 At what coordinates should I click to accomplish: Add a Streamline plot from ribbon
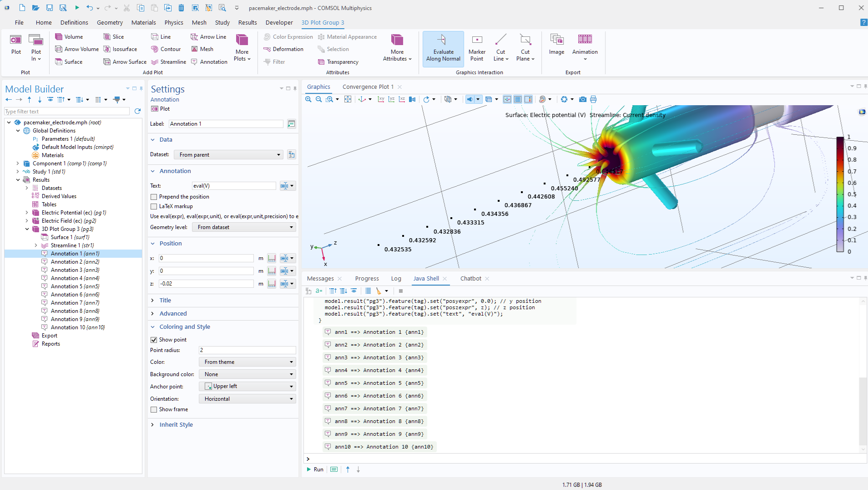coord(169,62)
